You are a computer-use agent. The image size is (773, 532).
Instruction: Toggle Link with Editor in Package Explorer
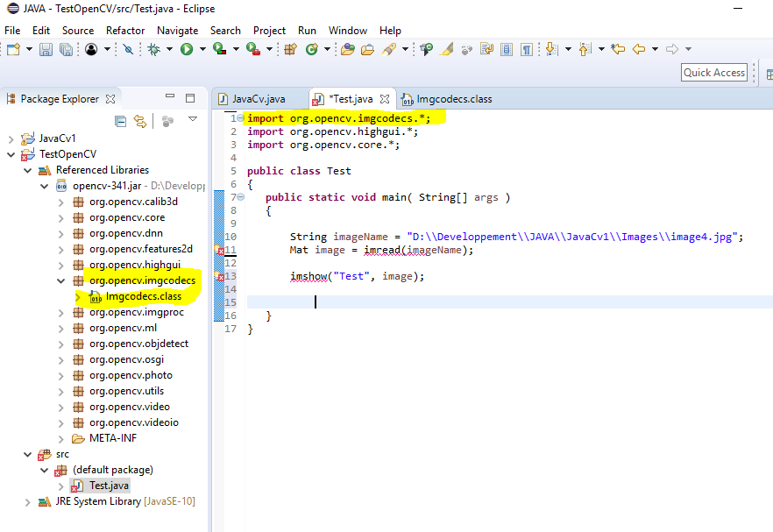(x=140, y=122)
